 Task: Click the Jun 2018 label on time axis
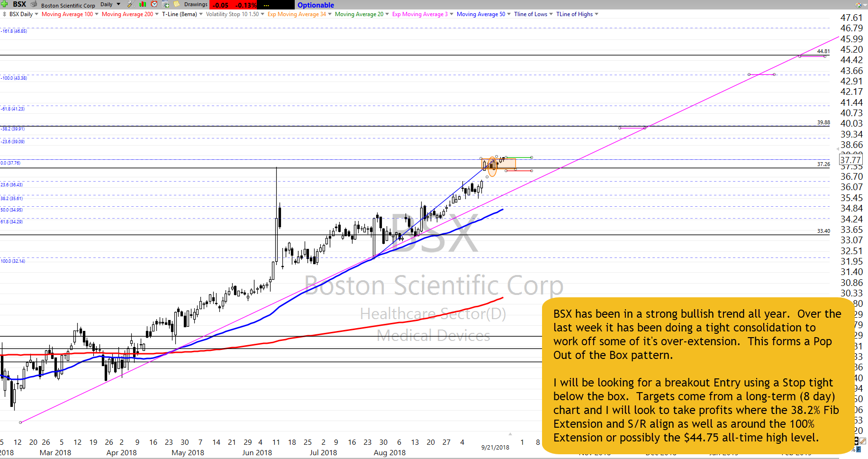pyautogui.click(x=257, y=452)
